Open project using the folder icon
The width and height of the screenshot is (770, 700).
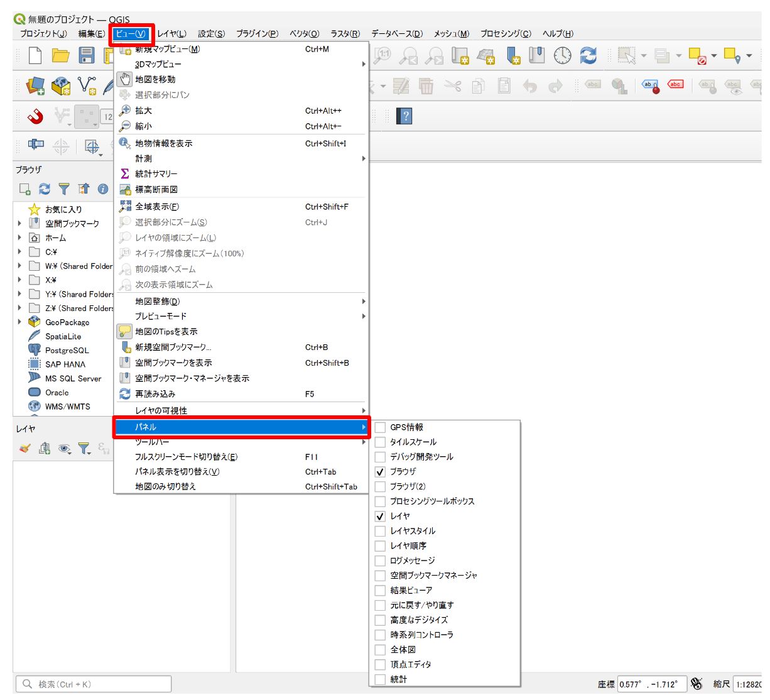(61, 55)
